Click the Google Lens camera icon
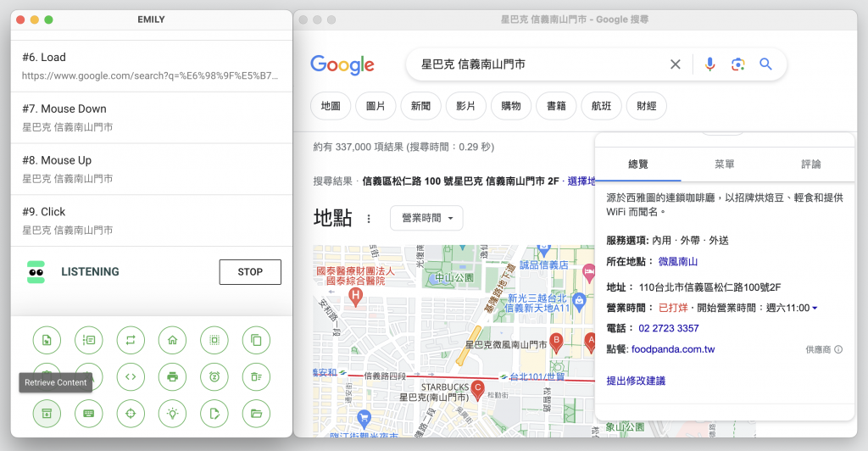The image size is (868, 451). coord(738,64)
